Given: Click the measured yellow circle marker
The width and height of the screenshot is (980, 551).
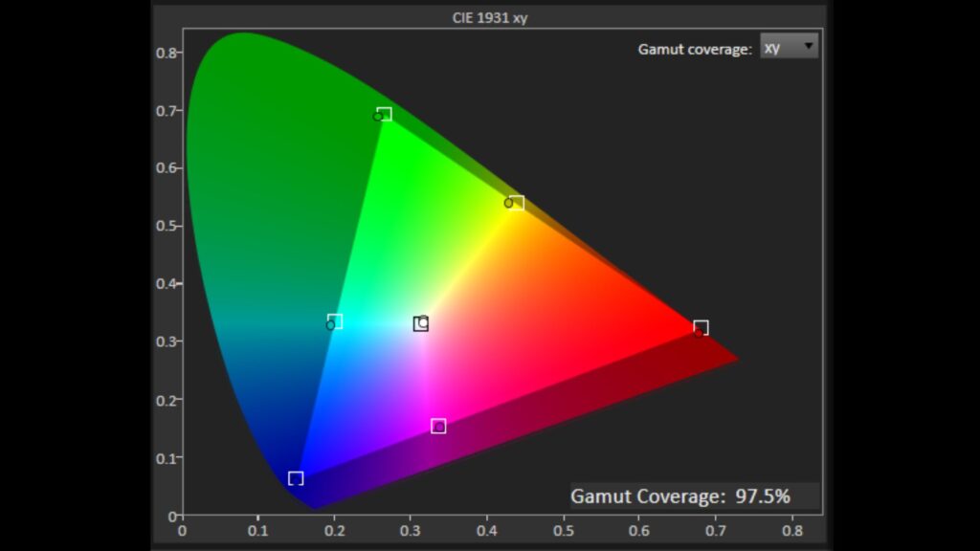Looking at the screenshot, I should [508, 203].
